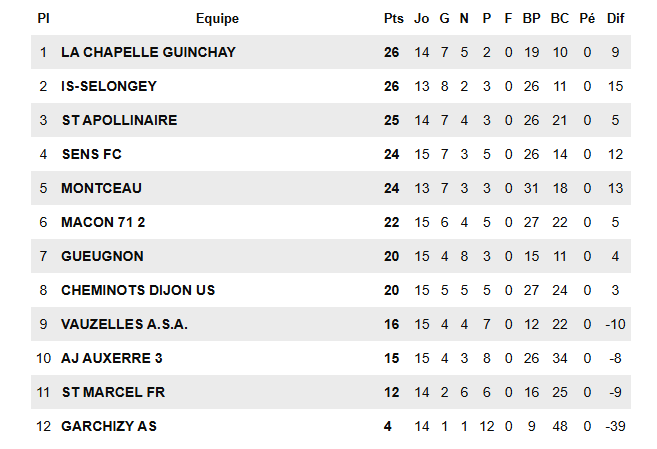This screenshot has height=449, width=657.
Task: Open CHEMINOTS DIJON US entry
Action: point(138,290)
